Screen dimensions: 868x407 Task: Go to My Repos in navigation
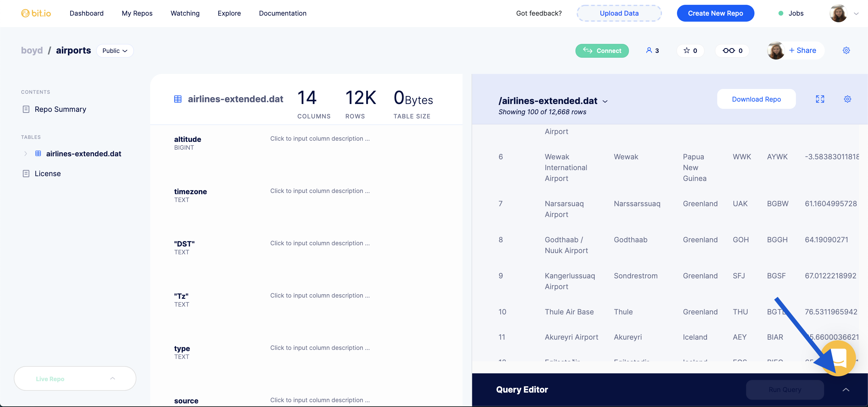tap(137, 13)
